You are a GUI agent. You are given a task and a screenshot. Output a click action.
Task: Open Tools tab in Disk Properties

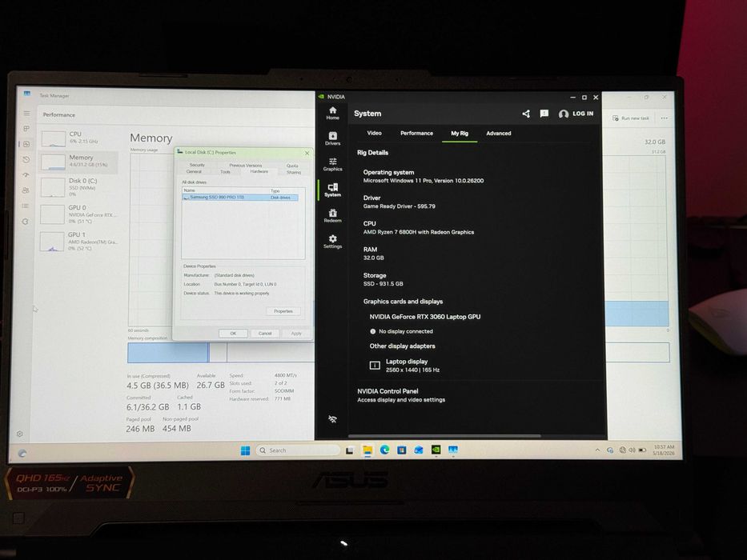coord(225,172)
